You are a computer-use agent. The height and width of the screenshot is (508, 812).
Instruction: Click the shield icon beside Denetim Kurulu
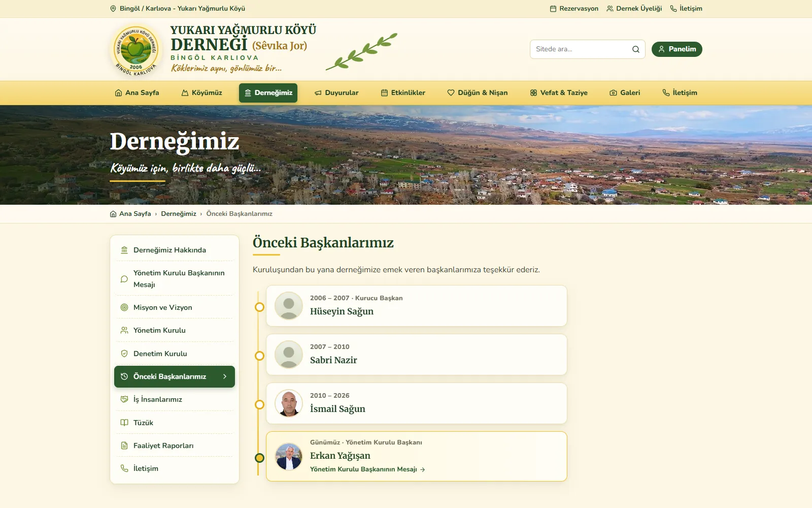click(124, 354)
